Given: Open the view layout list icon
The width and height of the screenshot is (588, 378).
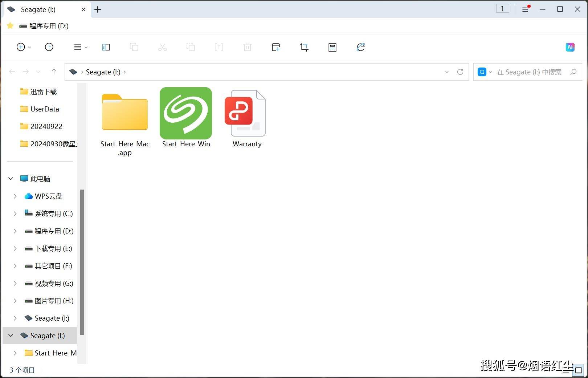Looking at the screenshot, I should tap(77, 47).
